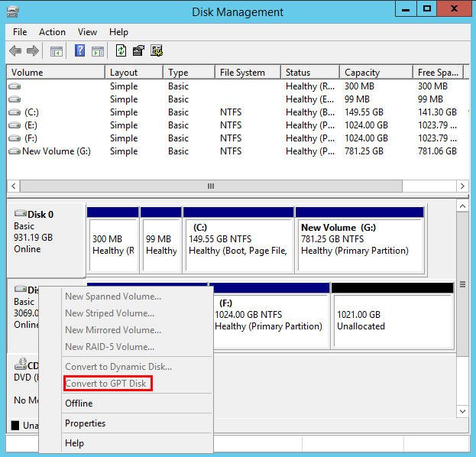Click the horizontal scrollbar left arrow
The width and height of the screenshot is (476, 457).
coord(13,186)
